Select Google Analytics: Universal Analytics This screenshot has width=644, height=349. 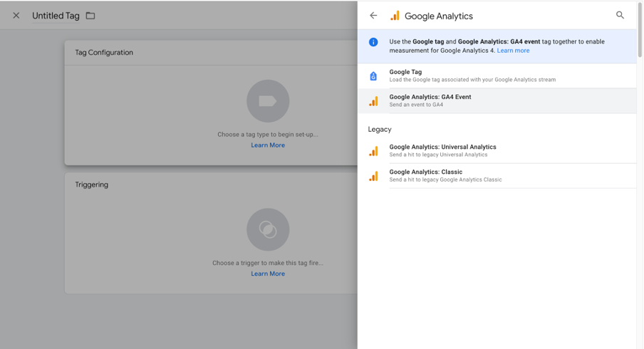(497, 151)
